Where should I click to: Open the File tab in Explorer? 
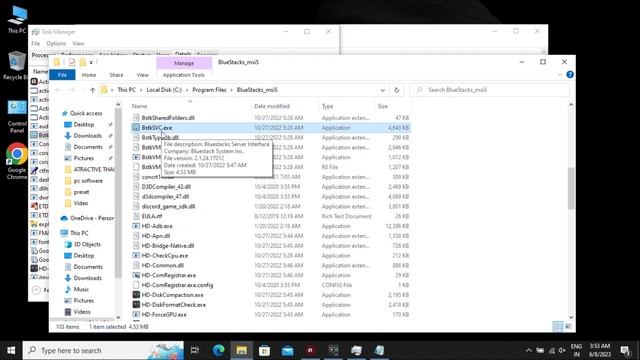pyautogui.click(x=62, y=75)
